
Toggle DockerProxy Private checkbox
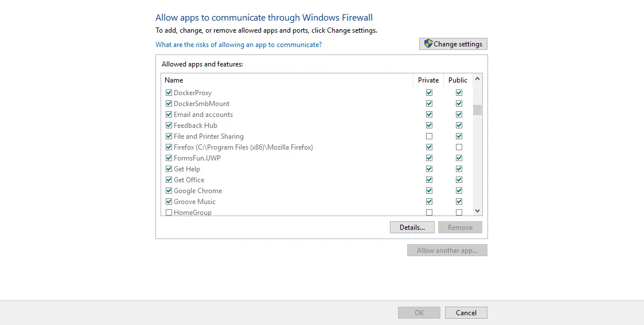click(429, 93)
